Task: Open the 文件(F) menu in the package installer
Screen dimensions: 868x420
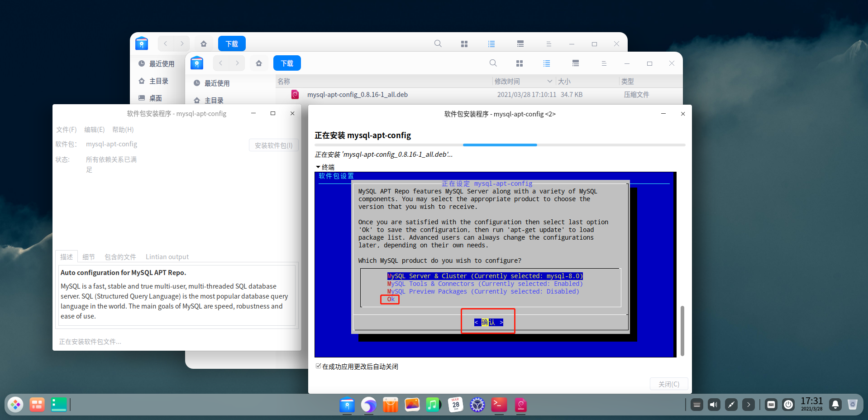Action: click(x=67, y=130)
